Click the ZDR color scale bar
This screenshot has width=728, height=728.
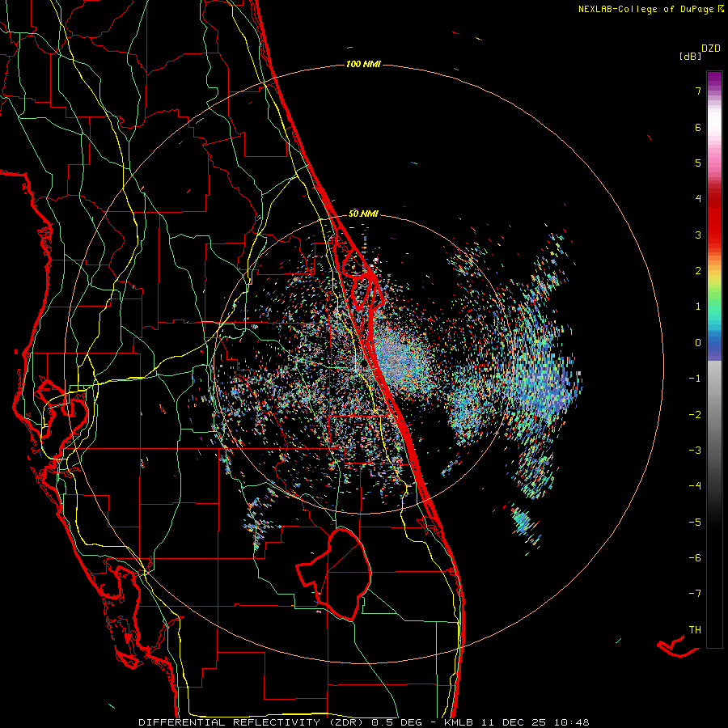[x=714, y=359]
